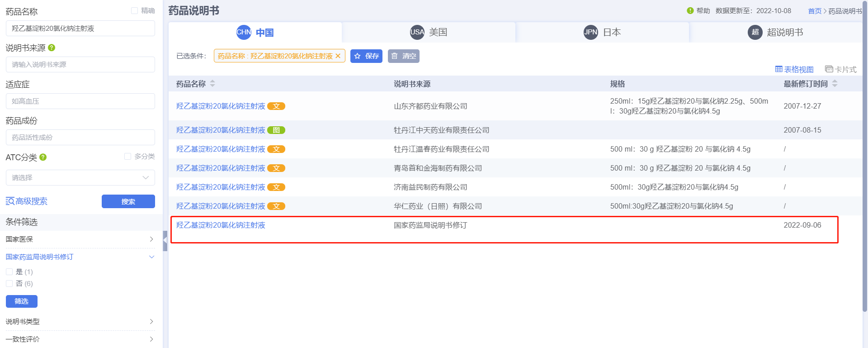Sort by 最新修订时间 column arrows
868x348 pixels.
click(835, 84)
